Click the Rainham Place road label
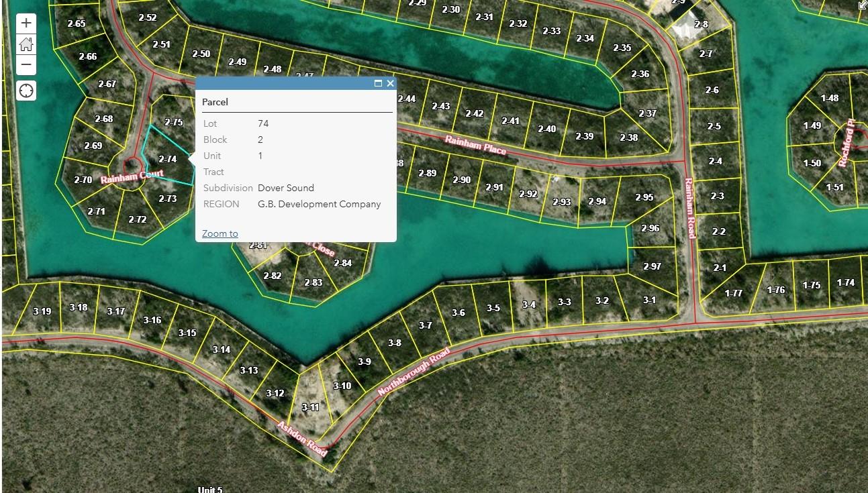Viewport: 868px width, 493px height. coord(475,145)
